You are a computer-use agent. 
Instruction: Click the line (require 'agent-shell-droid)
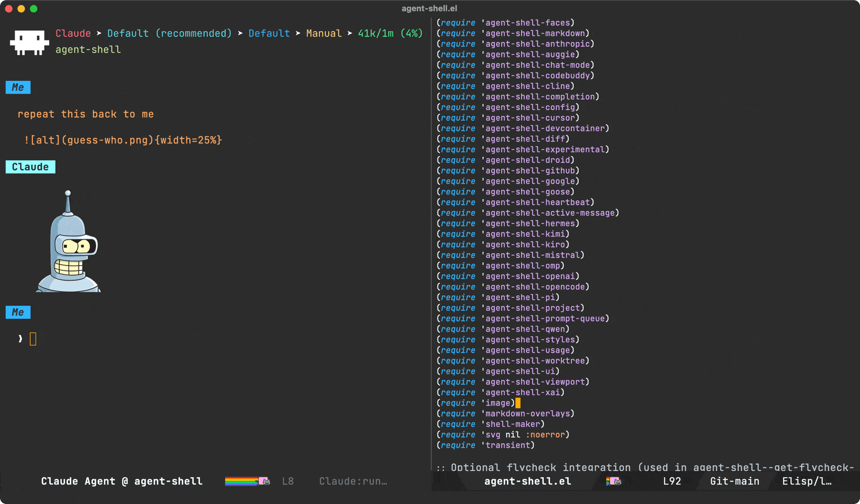pyautogui.click(x=506, y=160)
